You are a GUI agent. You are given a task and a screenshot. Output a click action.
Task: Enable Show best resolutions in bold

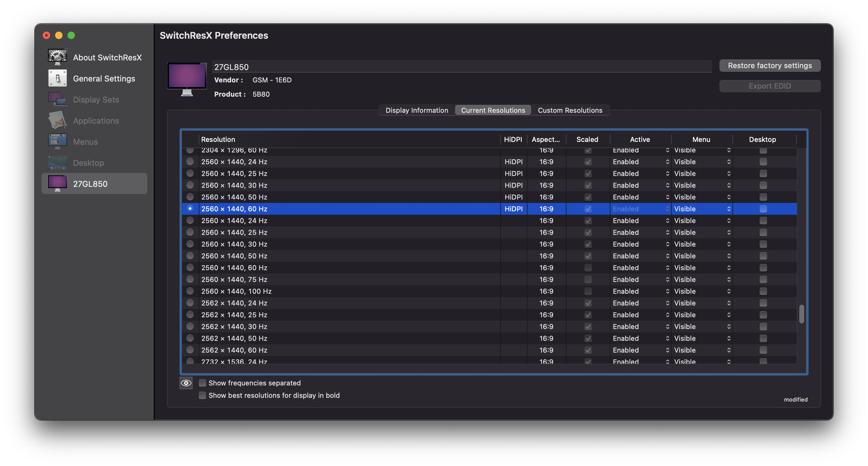[202, 395]
